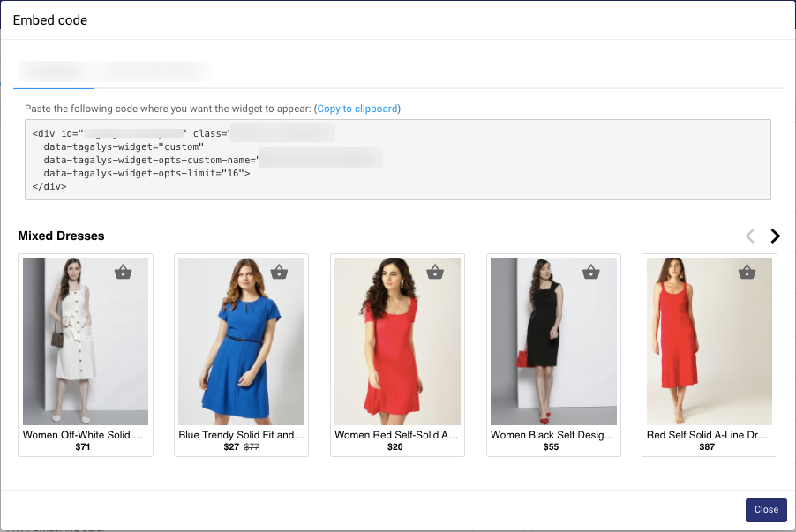Click the $55 price
Image resolution: width=796 pixels, height=532 pixels.
point(551,447)
